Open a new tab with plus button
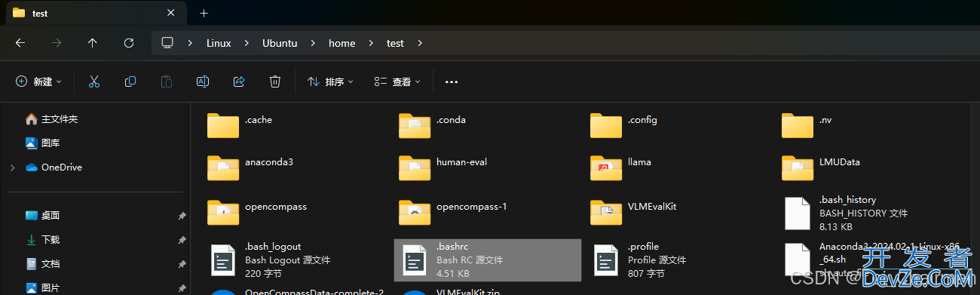Screen dimensions: 980x295 [204, 13]
